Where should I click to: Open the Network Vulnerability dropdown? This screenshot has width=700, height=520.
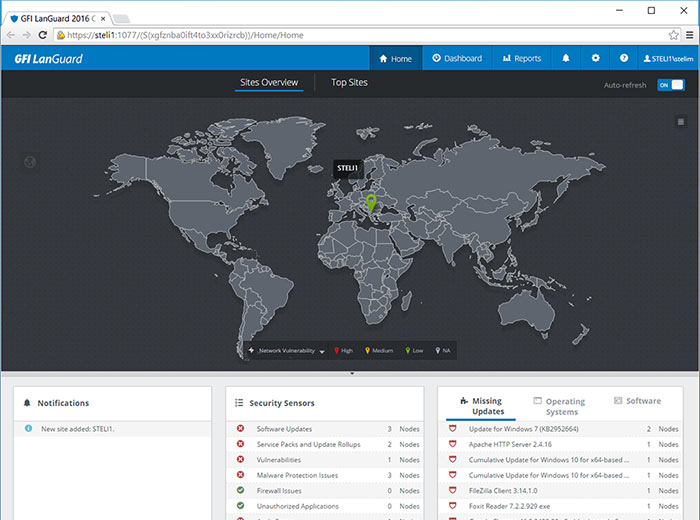(287, 351)
